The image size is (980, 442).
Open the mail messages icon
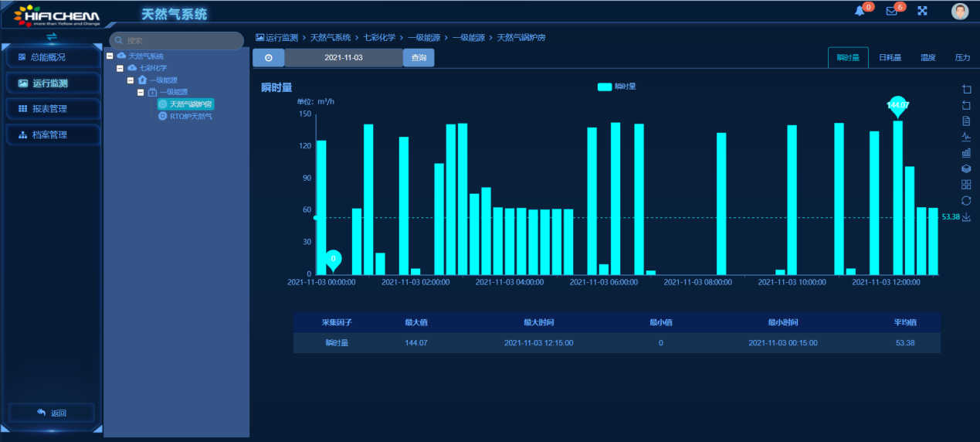pos(891,11)
